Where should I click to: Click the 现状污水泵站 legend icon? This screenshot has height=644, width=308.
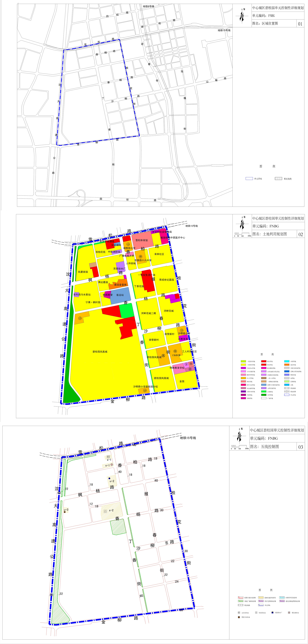point(239,617)
